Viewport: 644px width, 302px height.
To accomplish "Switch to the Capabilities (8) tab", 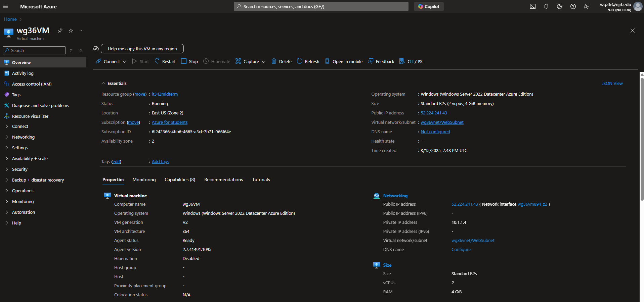I will [180, 180].
